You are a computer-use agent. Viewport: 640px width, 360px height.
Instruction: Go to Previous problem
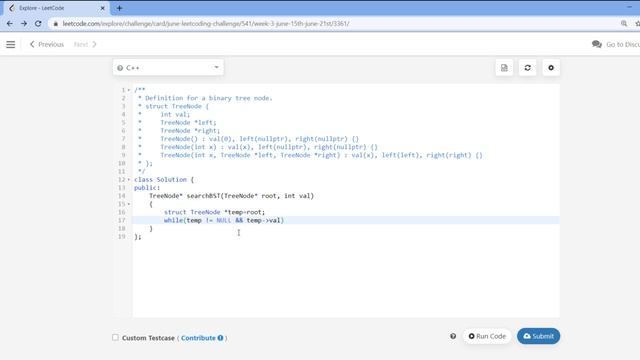click(47, 44)
